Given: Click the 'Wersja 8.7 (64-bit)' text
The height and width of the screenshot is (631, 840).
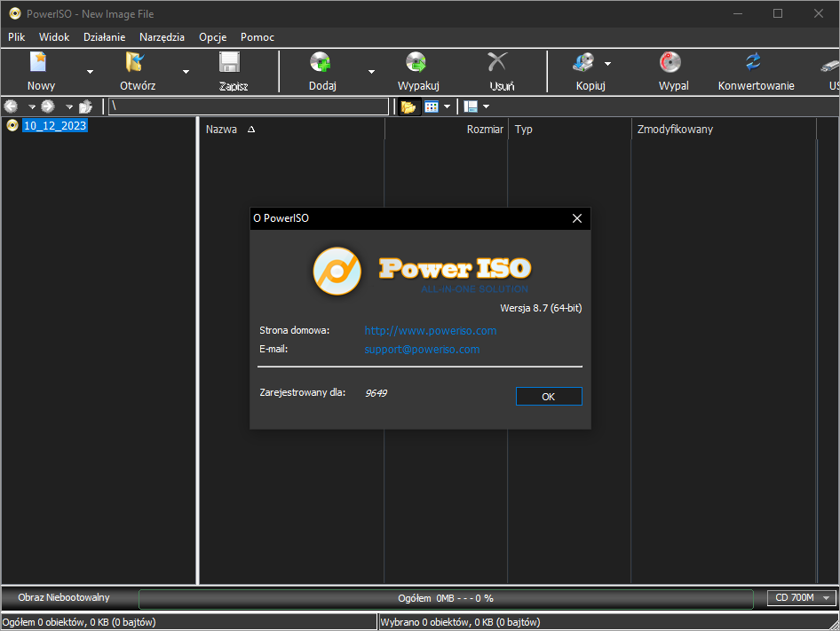Looking at the screenshot, I should pos(541,308).
